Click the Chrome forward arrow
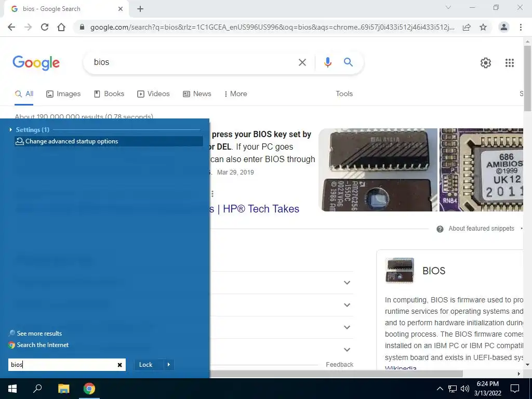 tap(28, 27)
